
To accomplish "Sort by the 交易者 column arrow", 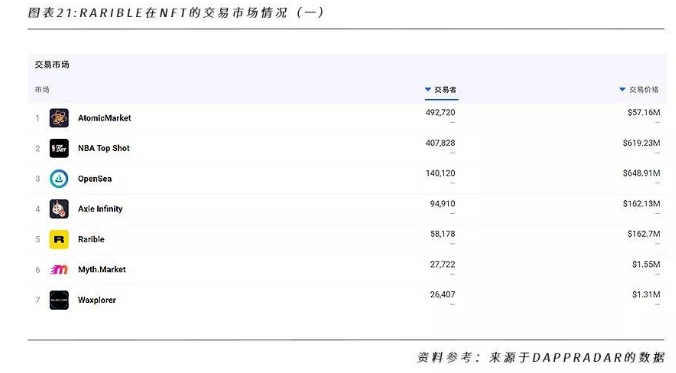I will pos(428,89).
